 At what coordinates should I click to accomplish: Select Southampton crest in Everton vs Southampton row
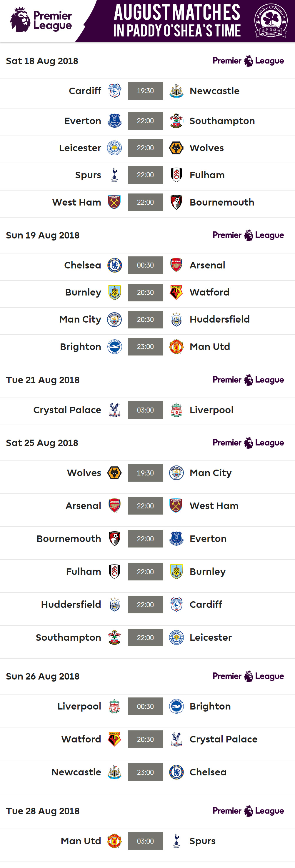[176, 121]
